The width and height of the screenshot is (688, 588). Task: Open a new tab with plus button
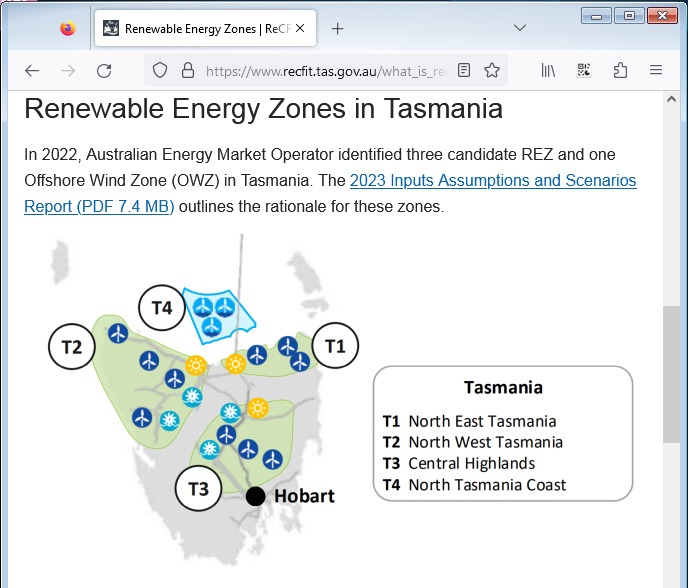click(x=337, y=28)
